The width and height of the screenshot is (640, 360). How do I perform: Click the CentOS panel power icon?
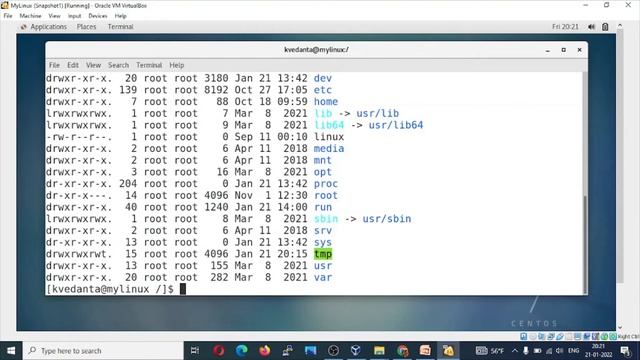click(x=605, y=27)
